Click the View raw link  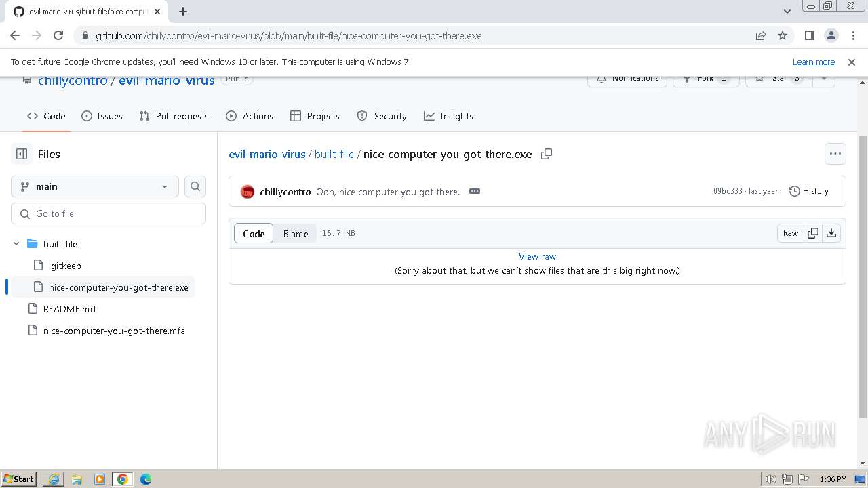point(537,256)
